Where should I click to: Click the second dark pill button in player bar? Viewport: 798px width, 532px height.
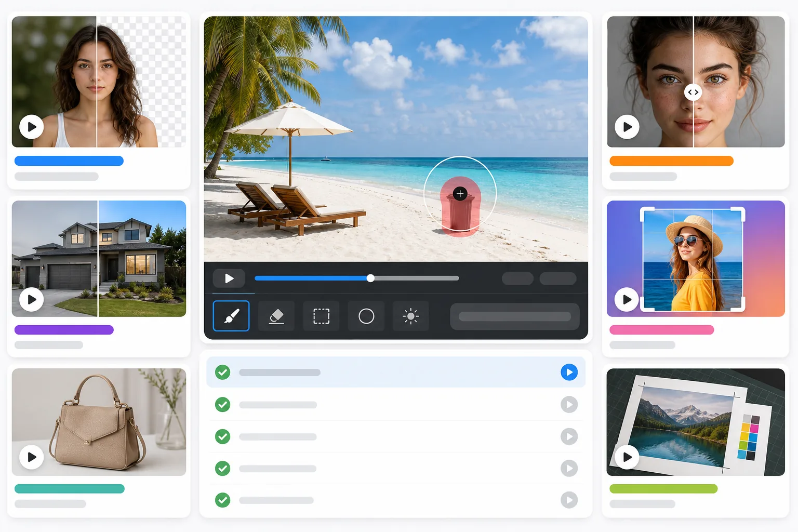(x=558, y=278)
